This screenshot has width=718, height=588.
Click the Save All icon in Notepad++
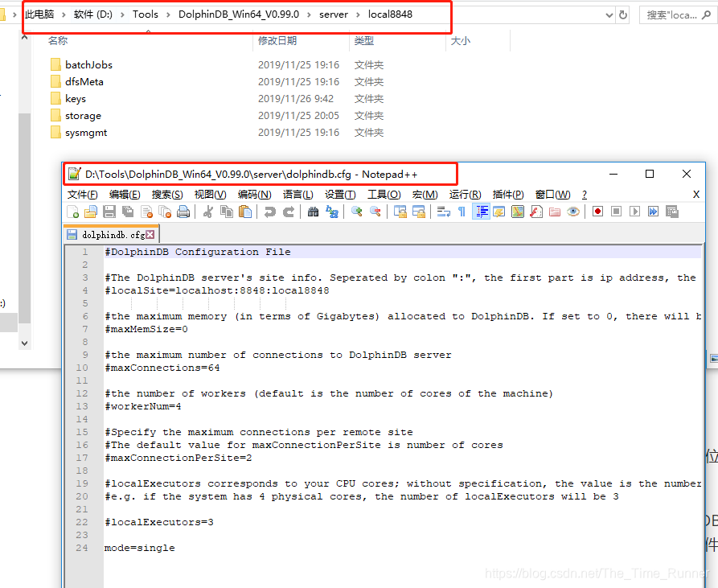click(x=128, y=212)
